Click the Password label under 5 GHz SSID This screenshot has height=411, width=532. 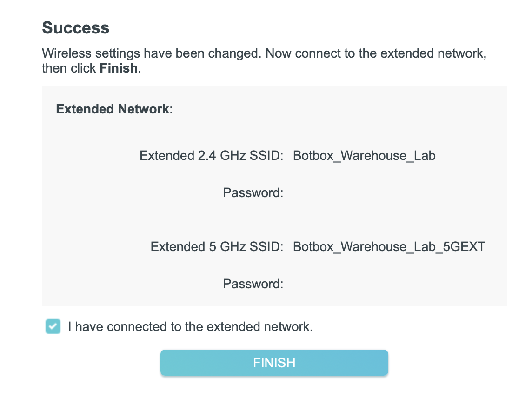tap(253, 284)
